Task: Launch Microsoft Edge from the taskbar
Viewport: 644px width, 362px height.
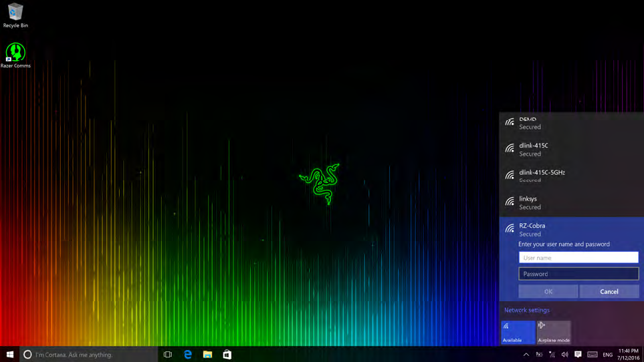Action: [x=188, y=354]
